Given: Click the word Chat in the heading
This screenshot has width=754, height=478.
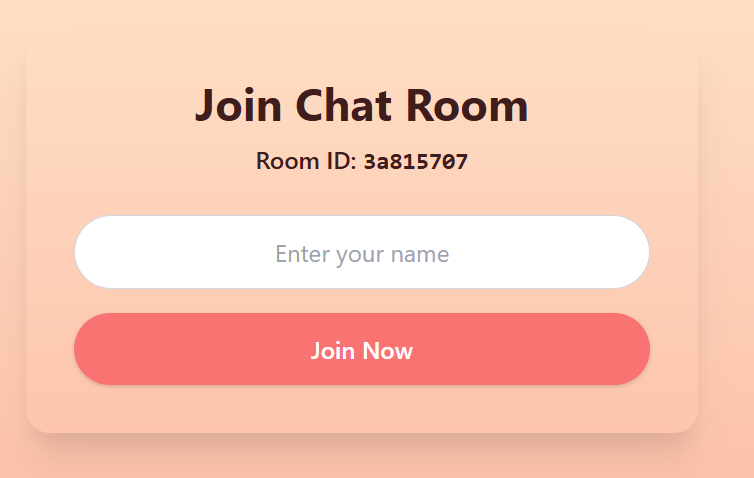Looking at the screenshot, I should (343, 106).
